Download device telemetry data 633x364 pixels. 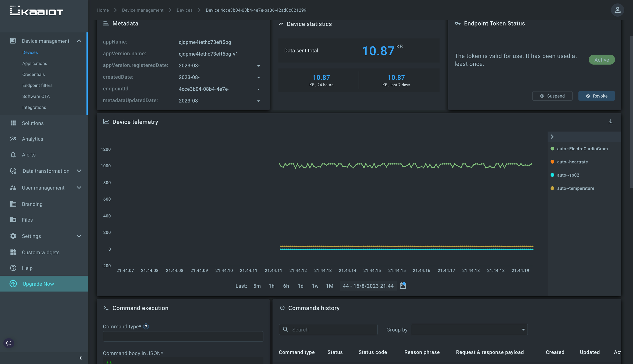(x=611, y=122)
